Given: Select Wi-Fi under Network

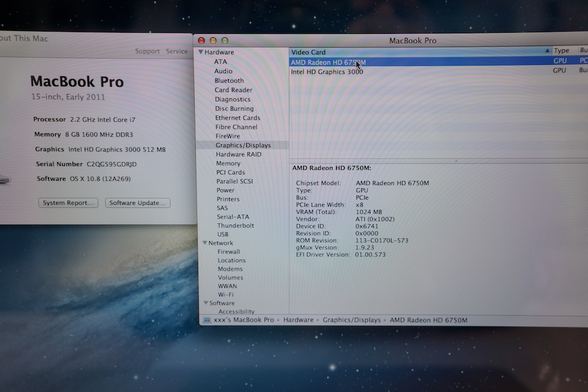Looking at the screenshot, I should [x=225, y=294].
